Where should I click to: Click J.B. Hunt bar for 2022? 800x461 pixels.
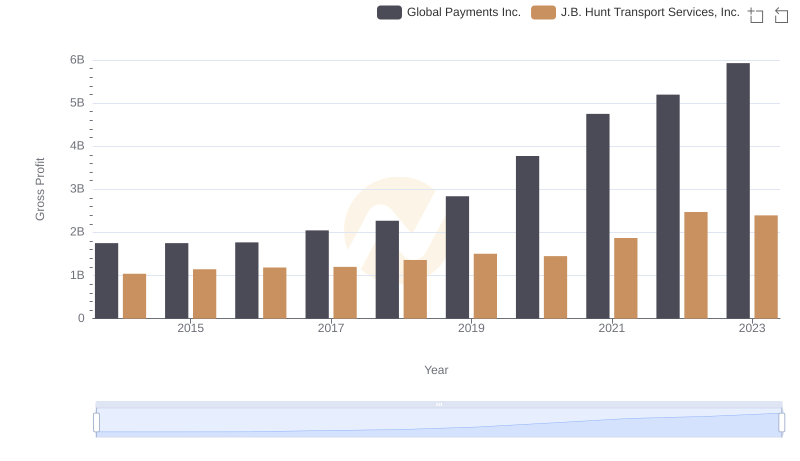pyautogui.click(x=696, y=265)
